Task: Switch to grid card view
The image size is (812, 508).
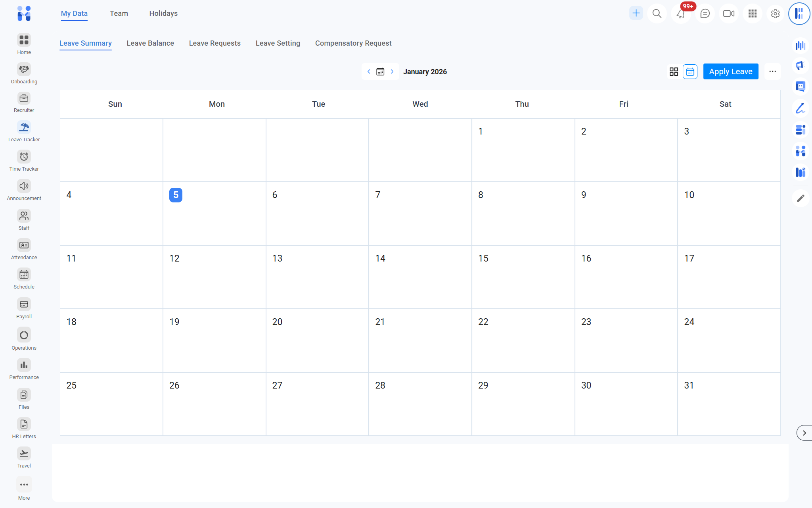Action: click(674, 72)
